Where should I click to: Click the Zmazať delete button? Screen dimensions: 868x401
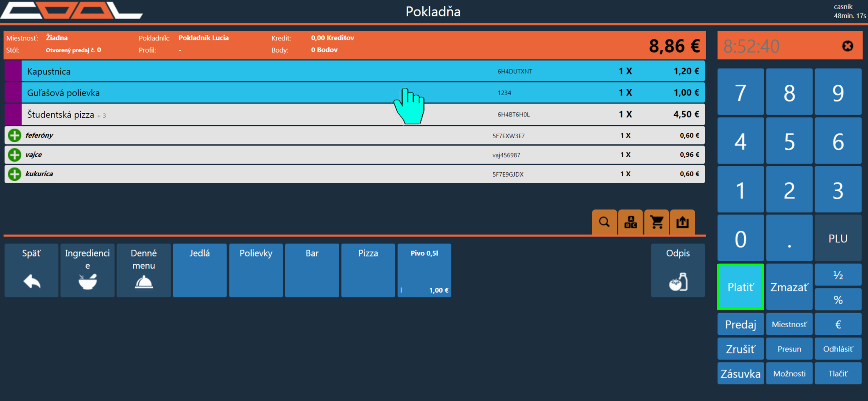[x=789, y=287]
